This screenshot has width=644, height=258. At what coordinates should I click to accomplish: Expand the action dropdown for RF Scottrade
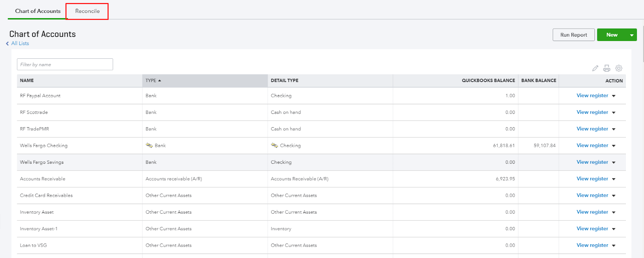614,113
